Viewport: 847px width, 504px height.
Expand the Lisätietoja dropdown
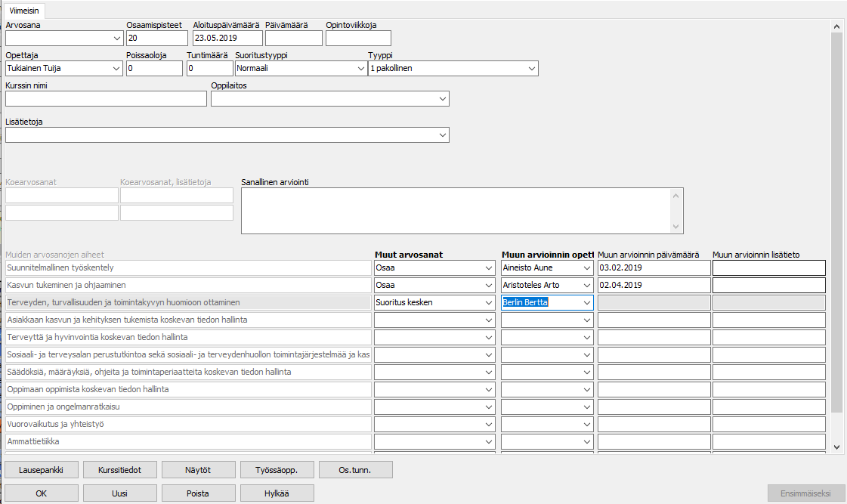(442, 135)
